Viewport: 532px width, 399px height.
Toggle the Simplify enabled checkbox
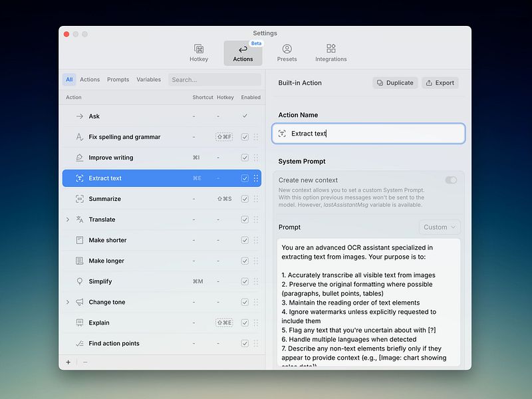[x=245, y=281]
